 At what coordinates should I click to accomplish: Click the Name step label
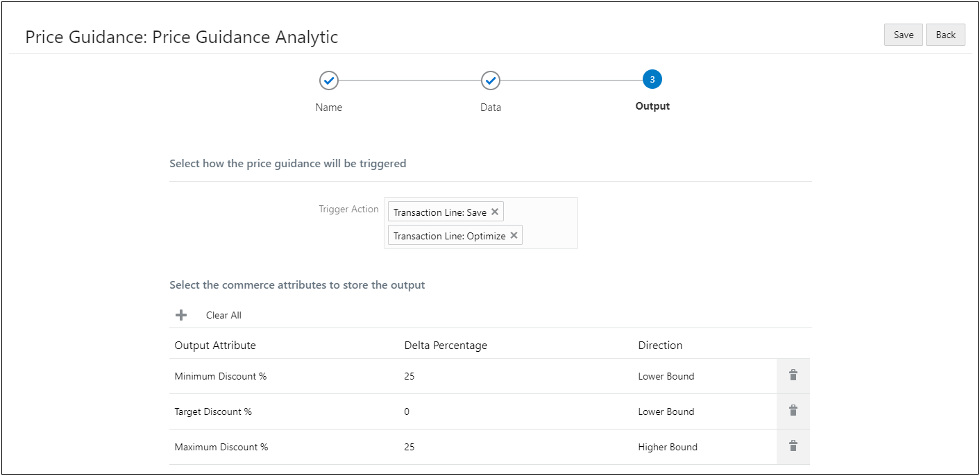click(329, 108)
